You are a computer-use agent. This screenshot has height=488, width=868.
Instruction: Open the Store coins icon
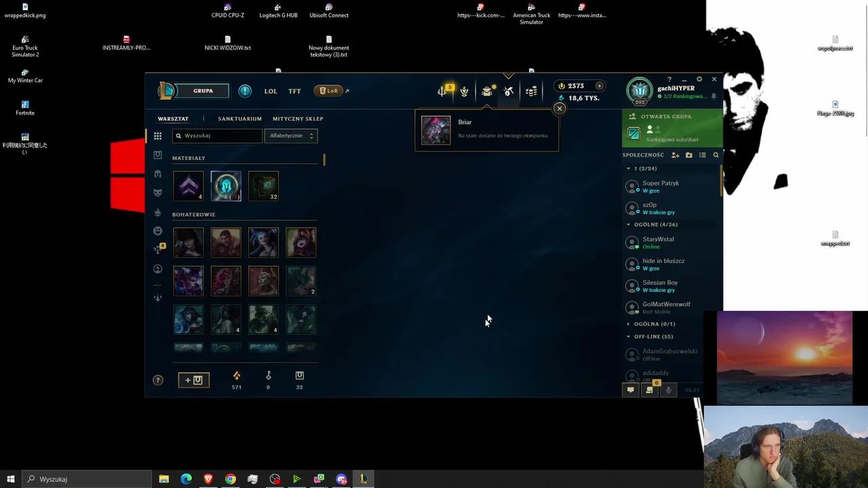531,91
